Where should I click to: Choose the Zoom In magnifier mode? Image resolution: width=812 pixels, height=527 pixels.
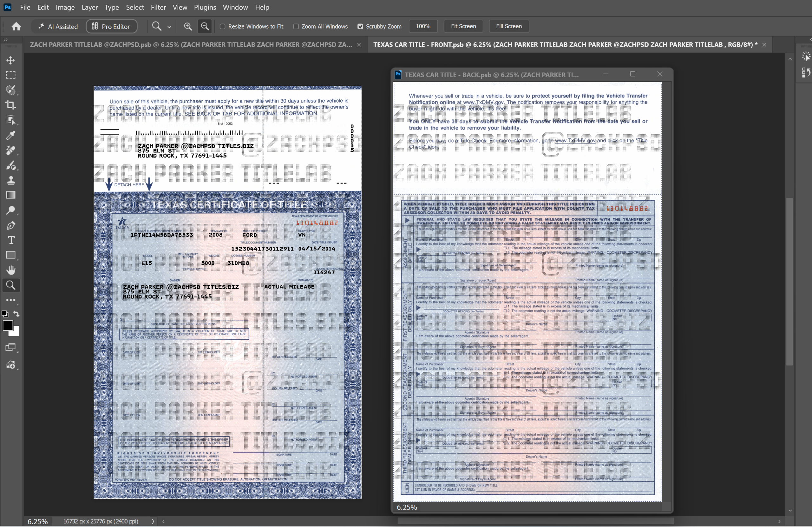188,26
